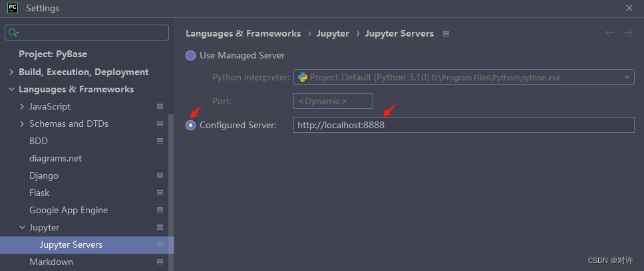
Task: Click project-level icon beside Schemas and DTDs
Action: [160, 124]
